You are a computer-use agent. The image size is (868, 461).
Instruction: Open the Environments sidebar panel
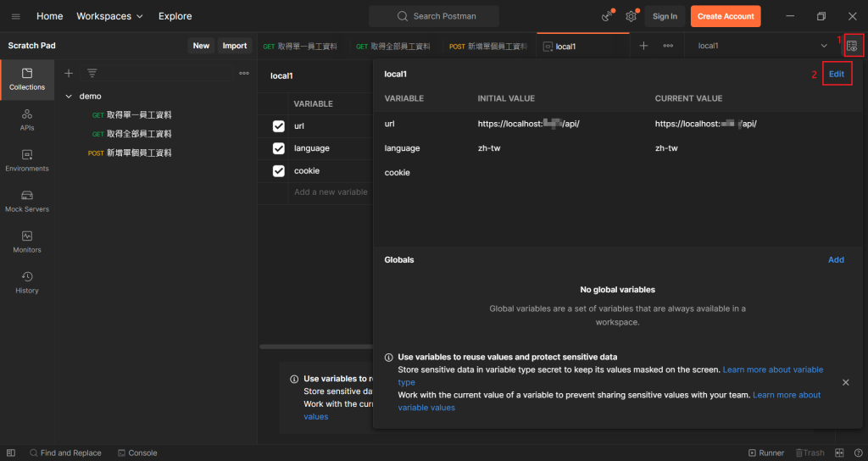click(x=27, y=161)
